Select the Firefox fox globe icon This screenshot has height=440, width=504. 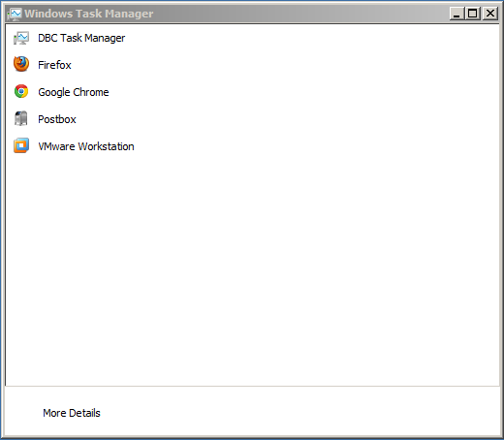pyautogui.click(x=21, y=64)
